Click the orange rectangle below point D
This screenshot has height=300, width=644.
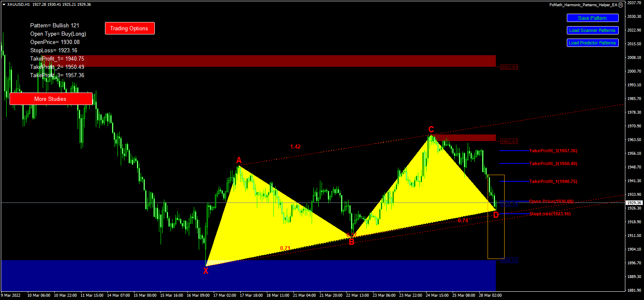(x=496, y=216)
